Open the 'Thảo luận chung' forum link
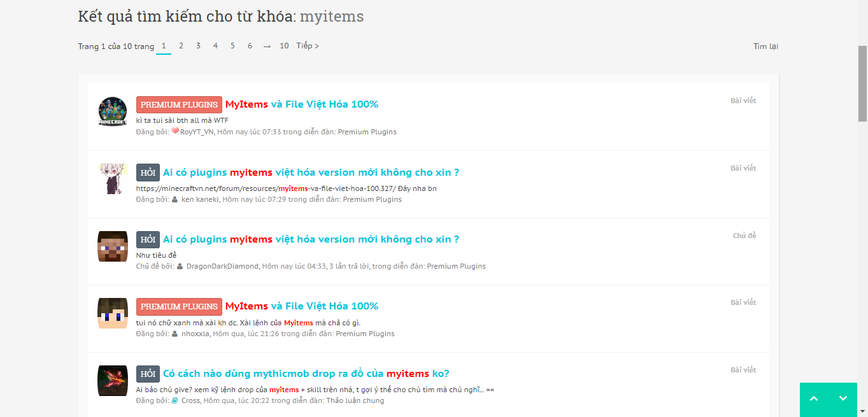The width and height of the screenshot is (868, 417). pyautogui.click(x=355, y=400)
